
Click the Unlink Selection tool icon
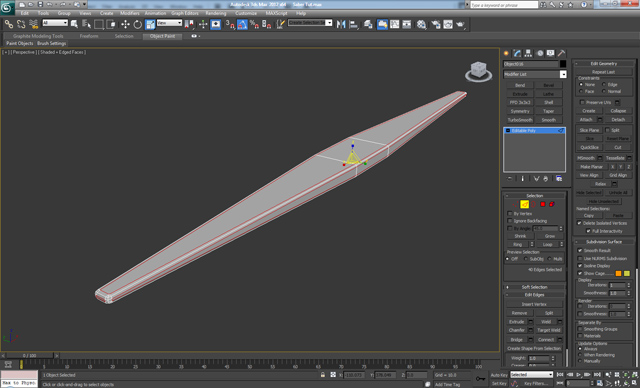[x=21, y=24]
